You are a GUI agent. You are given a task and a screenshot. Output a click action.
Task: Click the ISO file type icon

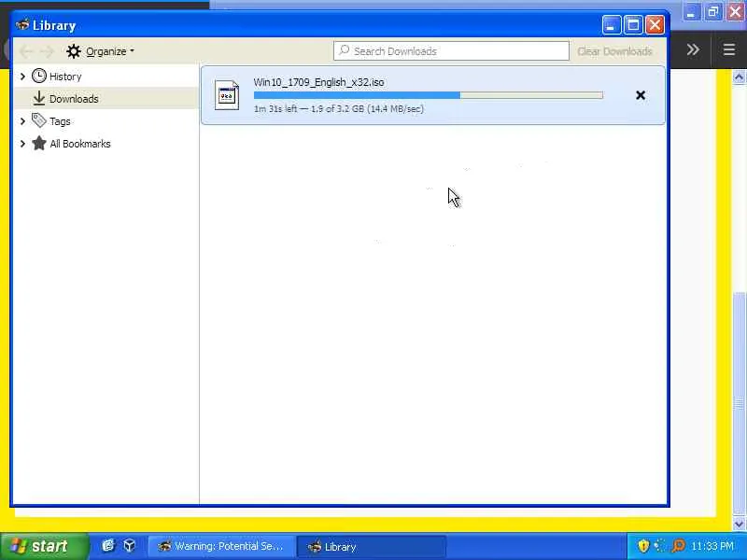point(227,95)
